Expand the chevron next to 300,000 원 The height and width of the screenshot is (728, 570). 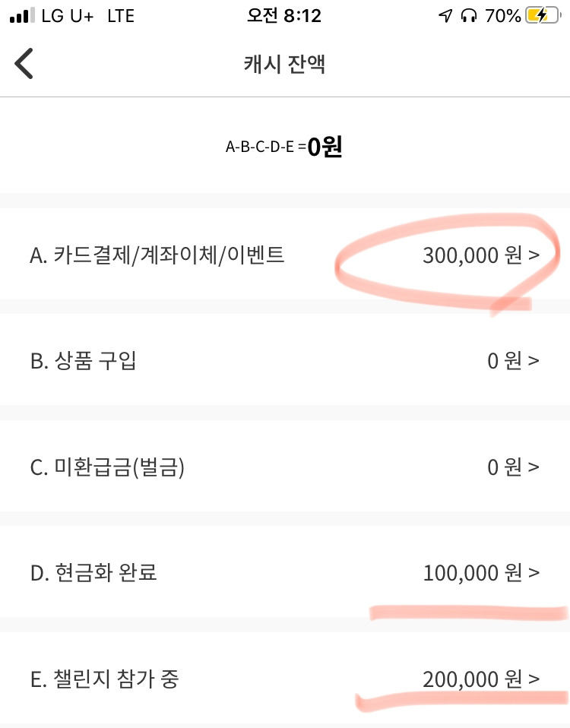534,255
